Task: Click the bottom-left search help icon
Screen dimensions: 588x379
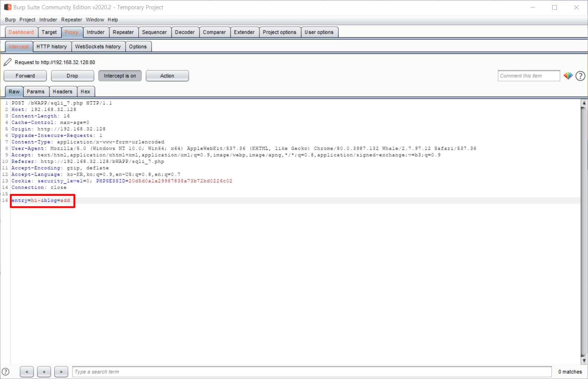Action: [6, 371]
